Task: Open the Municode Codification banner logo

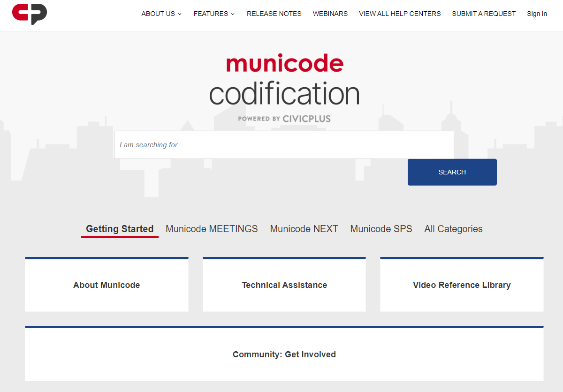Action: coord(284,89)
